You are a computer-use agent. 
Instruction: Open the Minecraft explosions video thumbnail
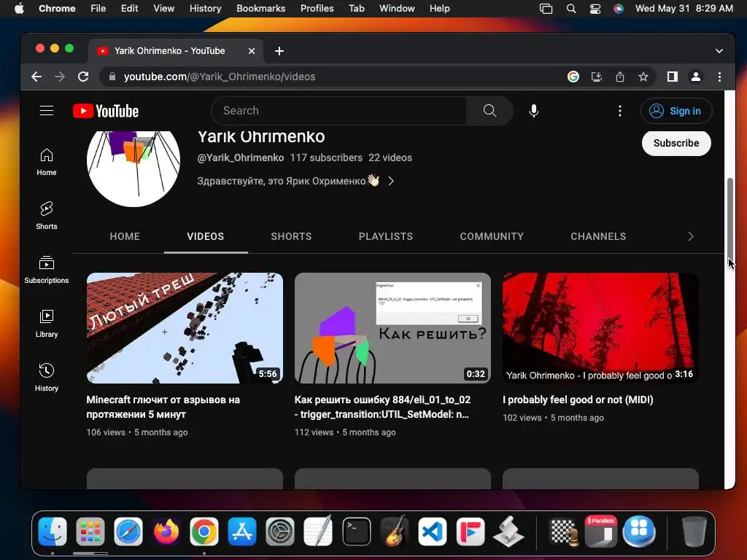[x=185, y=327]
